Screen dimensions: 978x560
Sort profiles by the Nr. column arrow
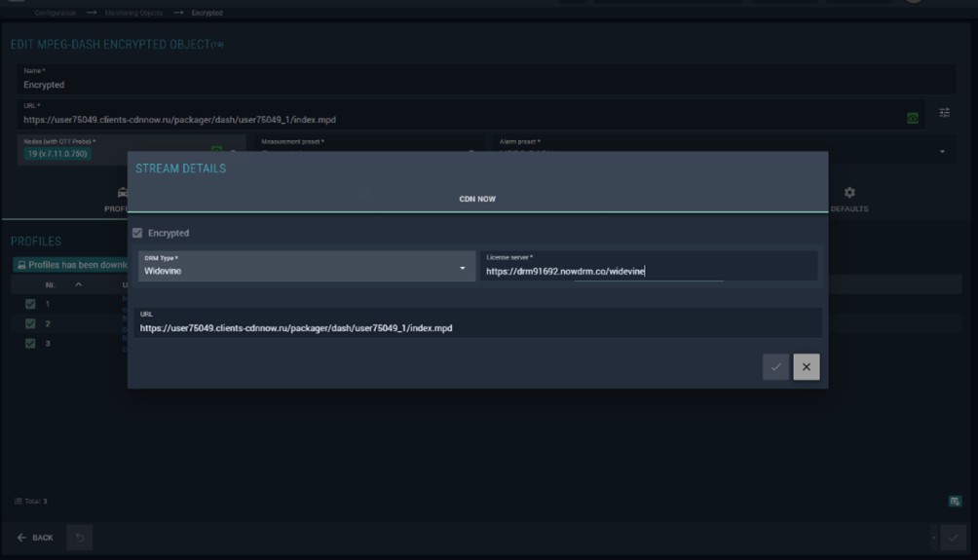[x=78, y=284]
